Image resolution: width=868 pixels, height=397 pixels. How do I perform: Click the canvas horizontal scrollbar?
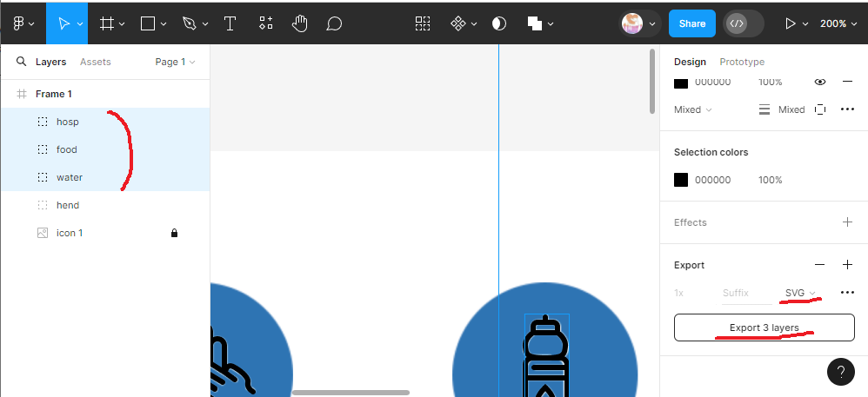pyautogui.click(x=351, y=393)
